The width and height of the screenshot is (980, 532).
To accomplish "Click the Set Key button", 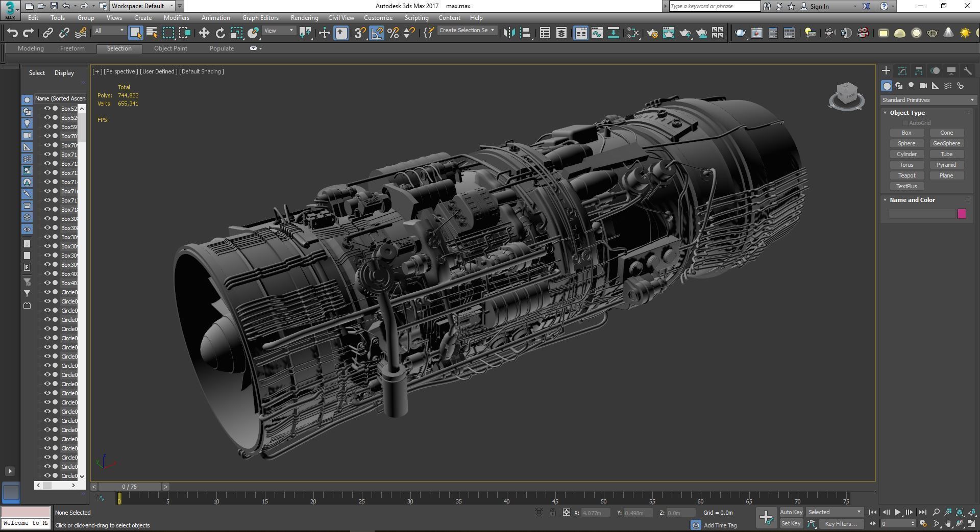I will pyautogui.click(x=791, y=524).
